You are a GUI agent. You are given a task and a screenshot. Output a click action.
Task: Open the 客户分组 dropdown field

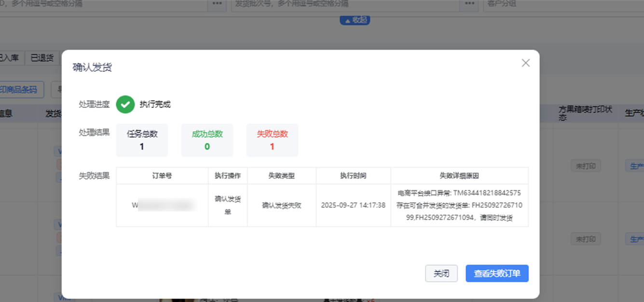(562, 4)
